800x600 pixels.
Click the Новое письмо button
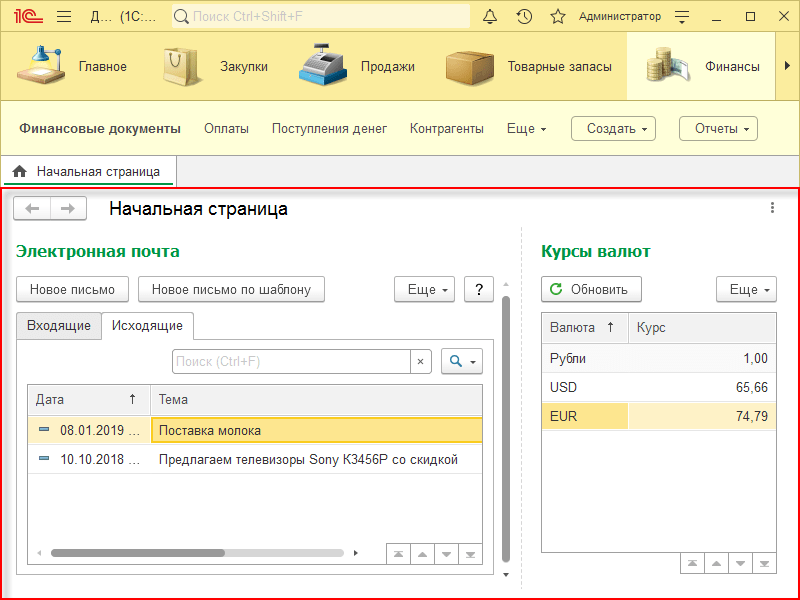coord(72,289)
